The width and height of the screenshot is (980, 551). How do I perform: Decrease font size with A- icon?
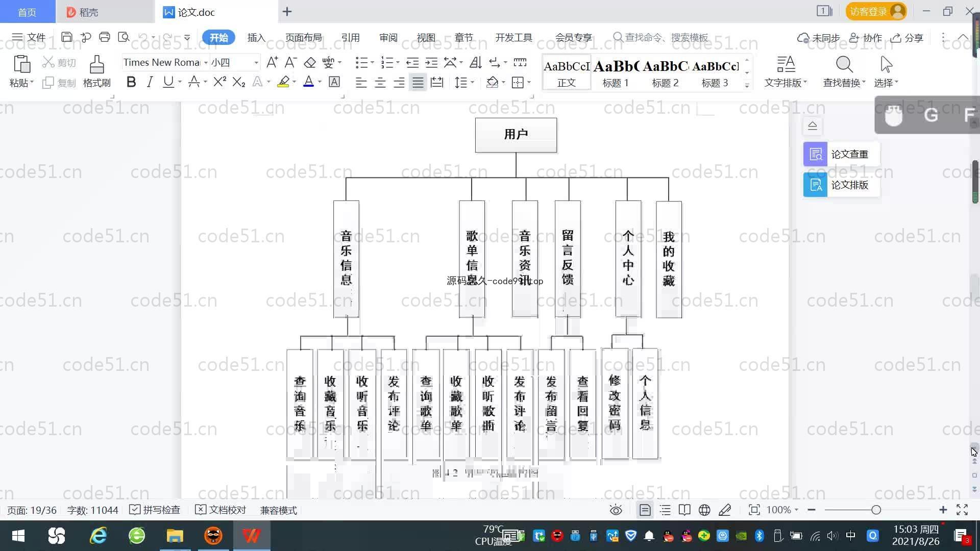pyautogui.click(x=291, y=62)
